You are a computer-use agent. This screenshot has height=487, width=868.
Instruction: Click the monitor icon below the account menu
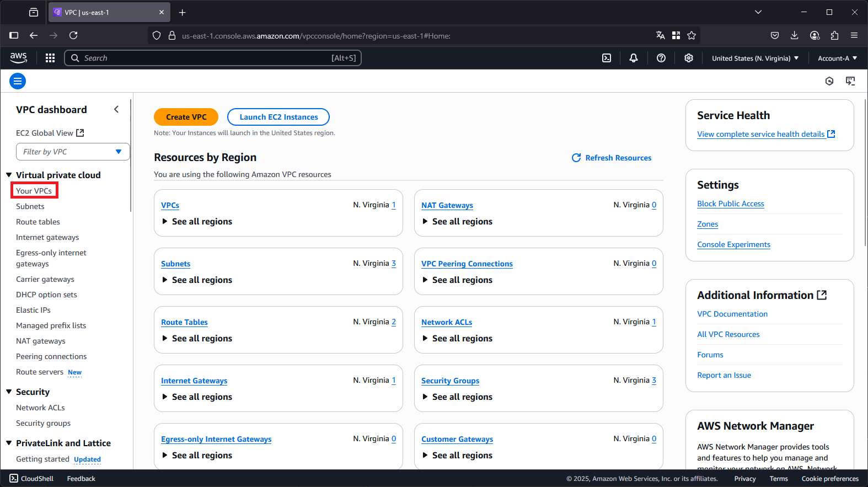pos(850,81)
